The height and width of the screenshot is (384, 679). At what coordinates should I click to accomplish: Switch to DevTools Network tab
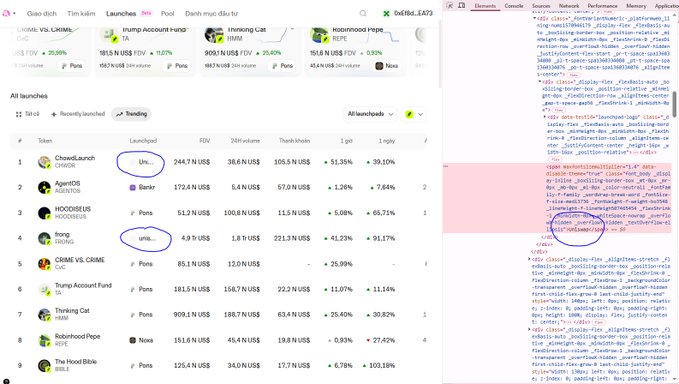(569, 6)
